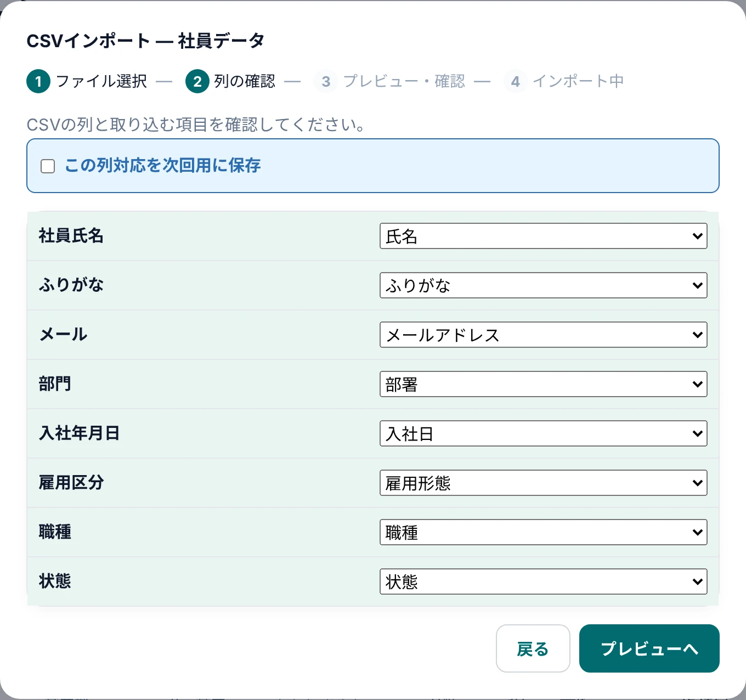Open the 職種 mapping dropdown
This screenshot has width=746, height=700.
pyautogui.click(x=543, y=532)
